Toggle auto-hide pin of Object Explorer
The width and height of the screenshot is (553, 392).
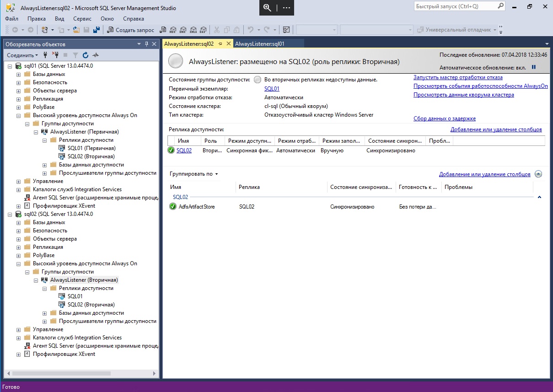coord(147,44)
